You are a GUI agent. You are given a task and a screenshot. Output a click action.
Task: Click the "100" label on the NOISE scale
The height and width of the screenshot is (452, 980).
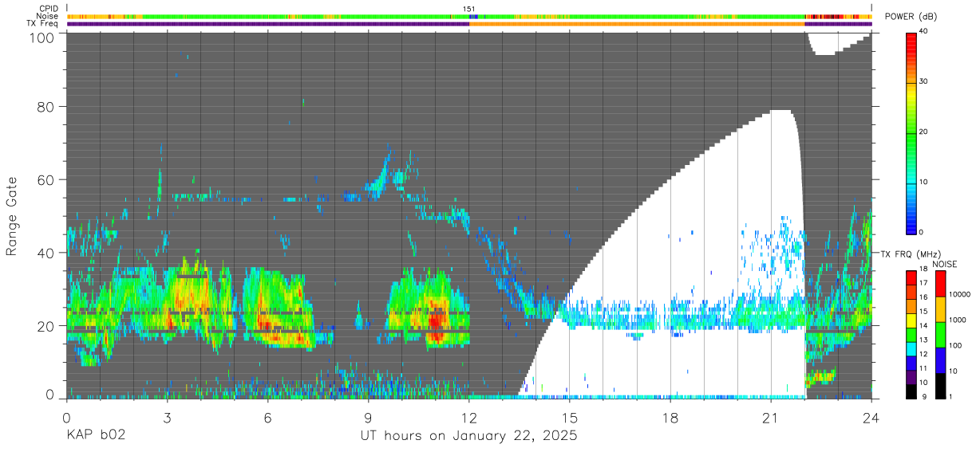[956, 346]
